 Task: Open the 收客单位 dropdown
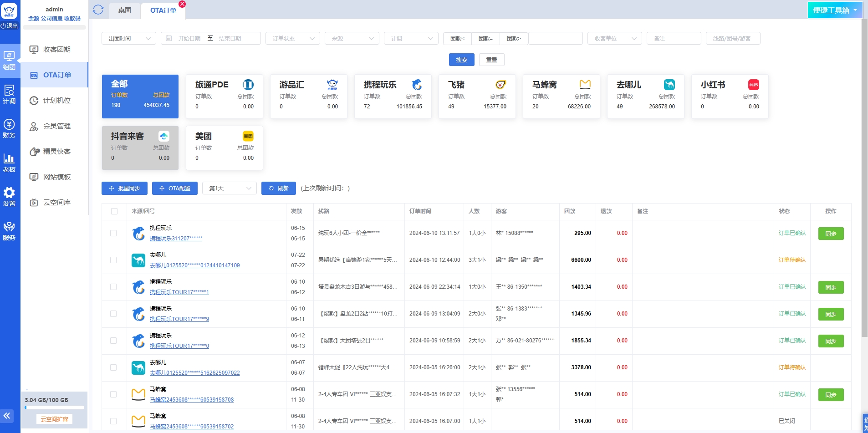pyautogui.click(x=615, y=38)
